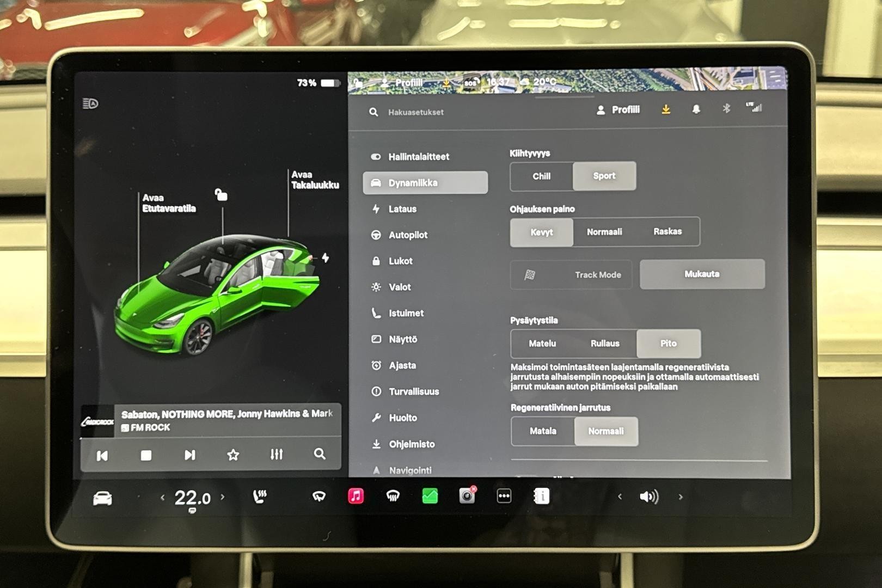
Task: Favorite the station with star icon
Action: [233, 455]
